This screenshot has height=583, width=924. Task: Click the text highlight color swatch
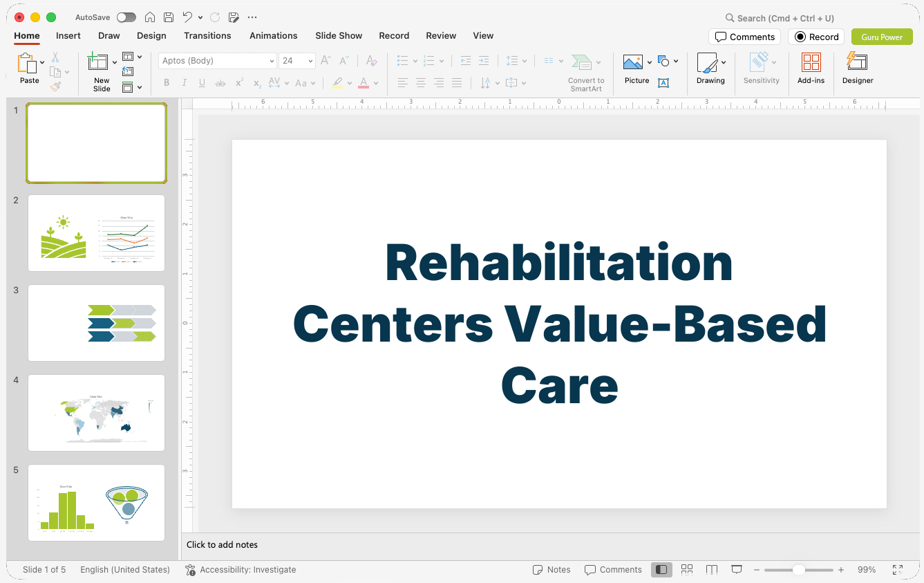pyautogui.click(x=337, y=83)
